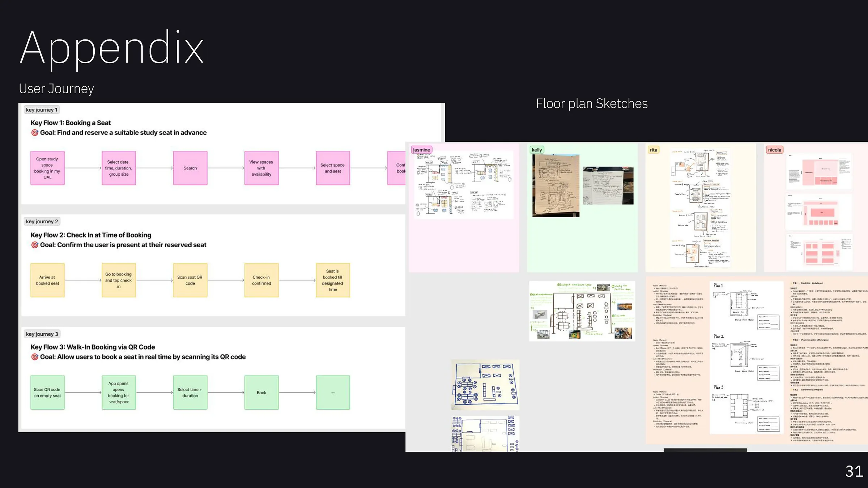Open kelly's brown paper sketch photo

point(556,186)
